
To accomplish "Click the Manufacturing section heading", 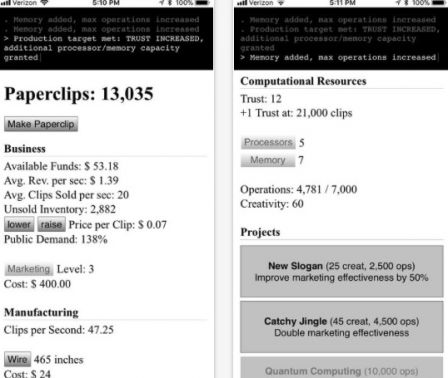I will (x=41, y=312).
